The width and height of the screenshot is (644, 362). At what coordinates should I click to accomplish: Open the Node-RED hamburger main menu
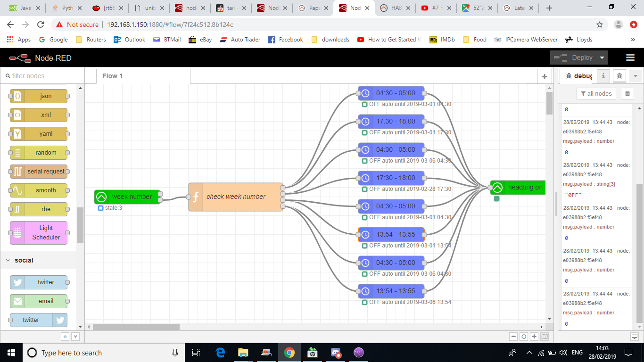[630, 58]
